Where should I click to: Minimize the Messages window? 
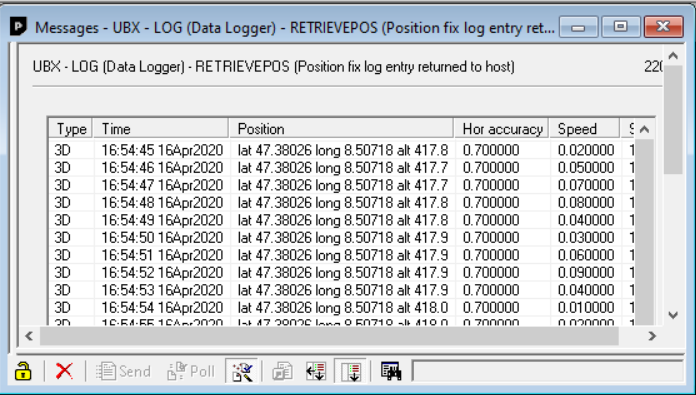578,27
